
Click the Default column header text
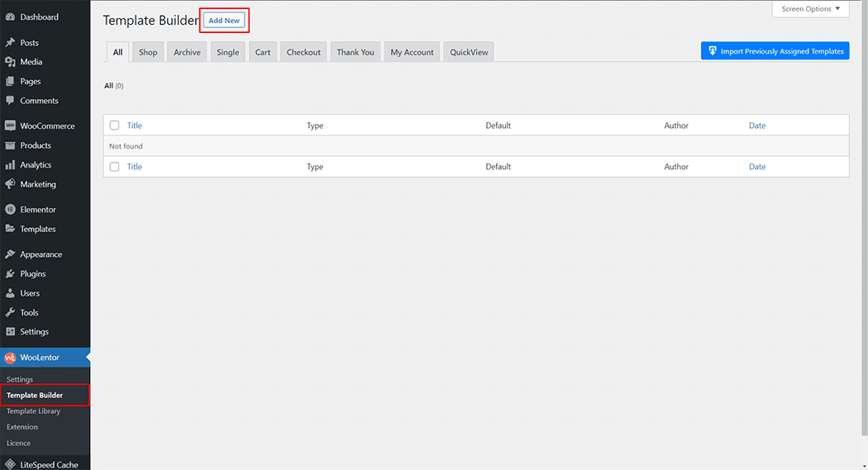click(x=498, y=126)
